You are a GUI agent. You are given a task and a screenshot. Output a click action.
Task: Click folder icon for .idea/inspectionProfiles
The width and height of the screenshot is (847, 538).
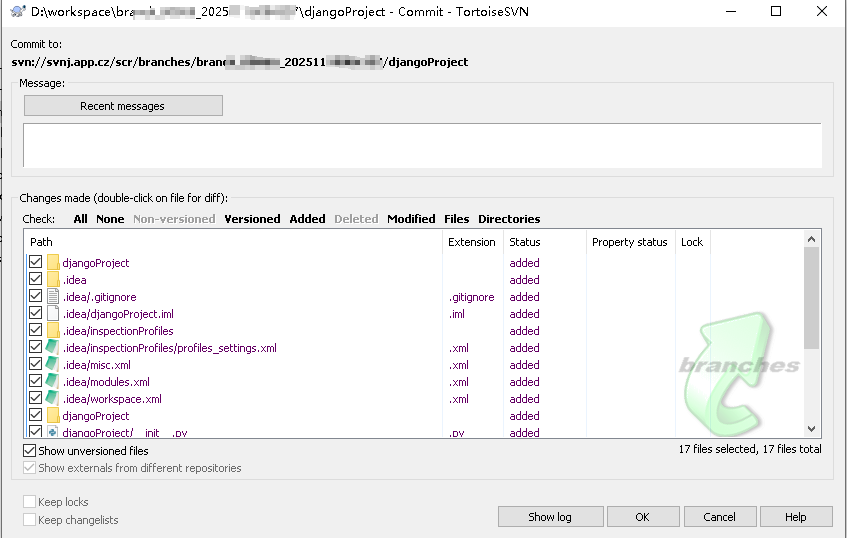(53, 331)
